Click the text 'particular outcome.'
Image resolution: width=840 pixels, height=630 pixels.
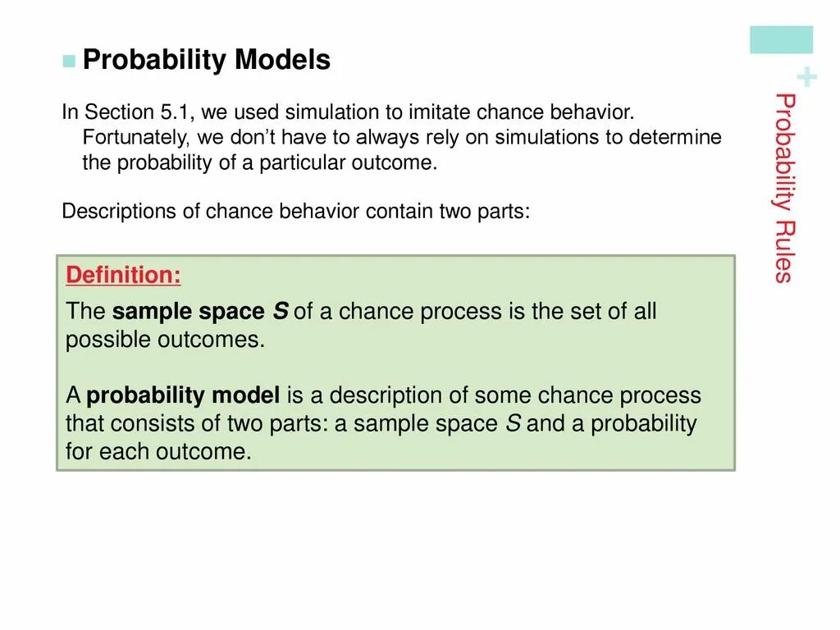click(348, 162)
